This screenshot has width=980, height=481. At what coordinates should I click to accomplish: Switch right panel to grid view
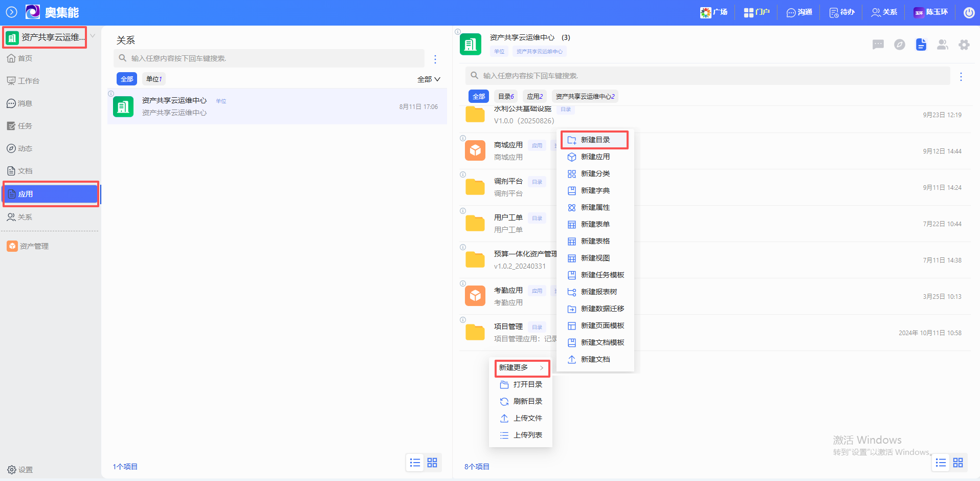click(957, 463)
